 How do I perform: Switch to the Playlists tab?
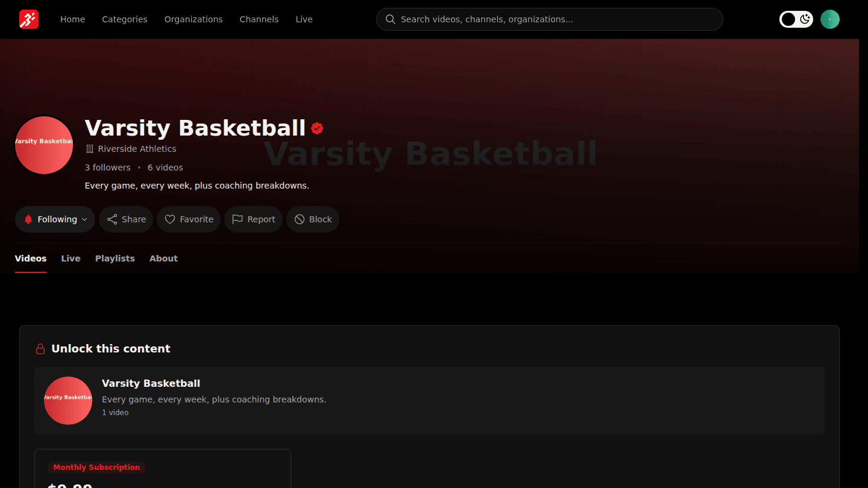pos(115,258)
